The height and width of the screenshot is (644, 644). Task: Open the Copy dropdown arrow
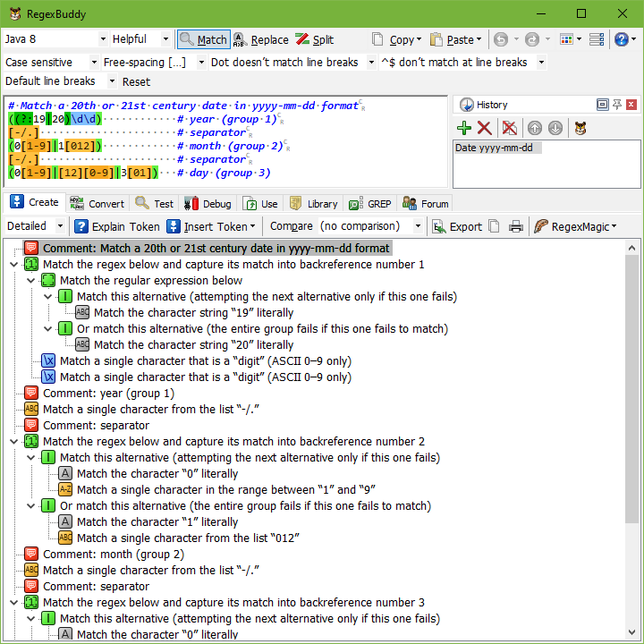[419, 39]
